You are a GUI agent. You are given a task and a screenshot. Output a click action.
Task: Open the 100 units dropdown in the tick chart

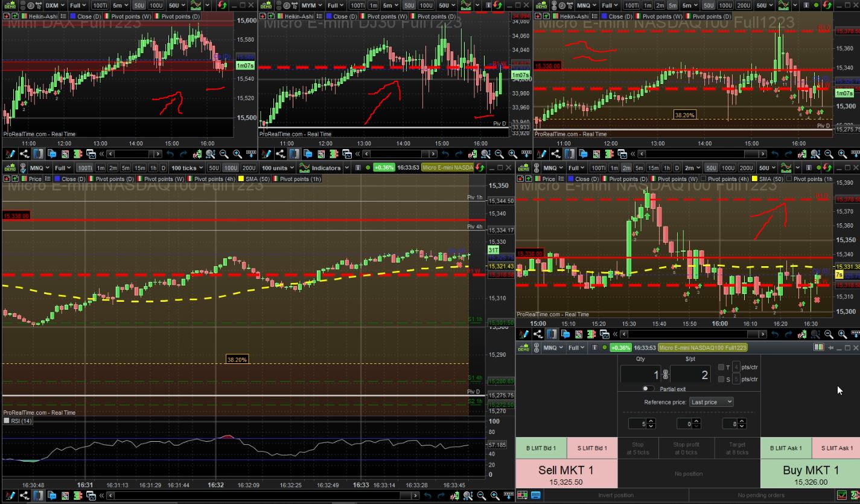278,168
